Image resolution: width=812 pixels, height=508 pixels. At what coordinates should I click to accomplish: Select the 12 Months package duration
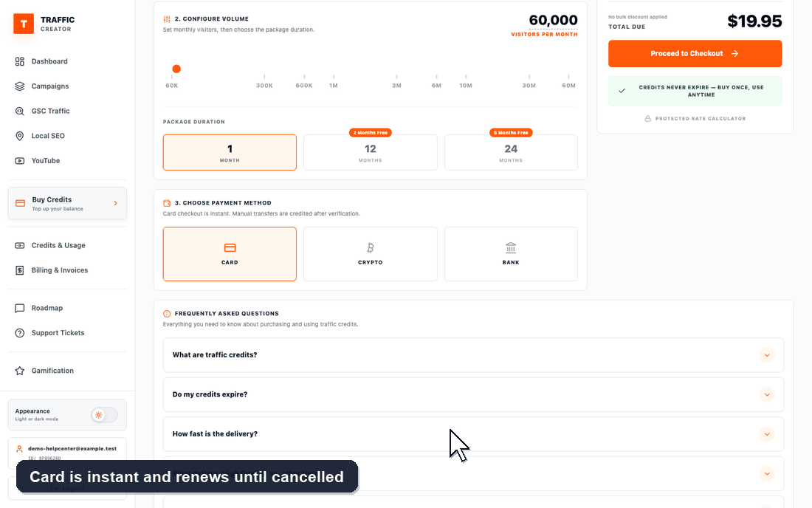371,152
